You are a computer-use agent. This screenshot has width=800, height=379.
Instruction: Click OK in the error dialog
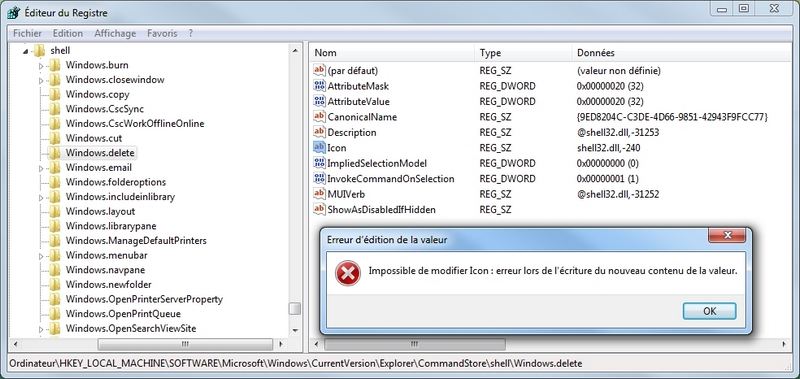point(709,311)
